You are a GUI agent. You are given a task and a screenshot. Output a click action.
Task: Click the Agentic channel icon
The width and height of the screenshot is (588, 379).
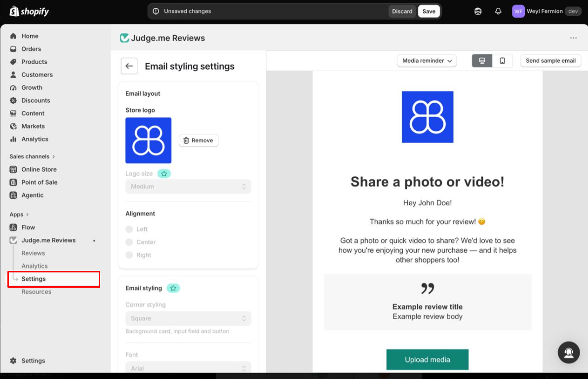click(13, 195)
